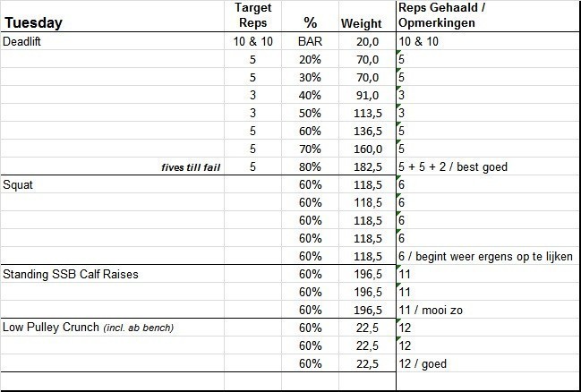Click the Weight column header
This screenshot has height=392, width=581.
click(362, 23)
